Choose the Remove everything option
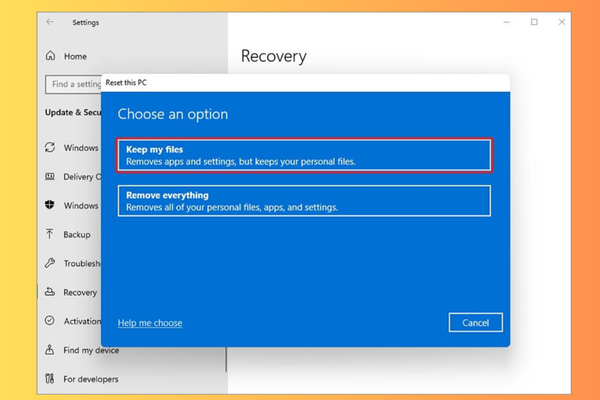The width and height of the screenshot is (600, 400). coord(304,201)
